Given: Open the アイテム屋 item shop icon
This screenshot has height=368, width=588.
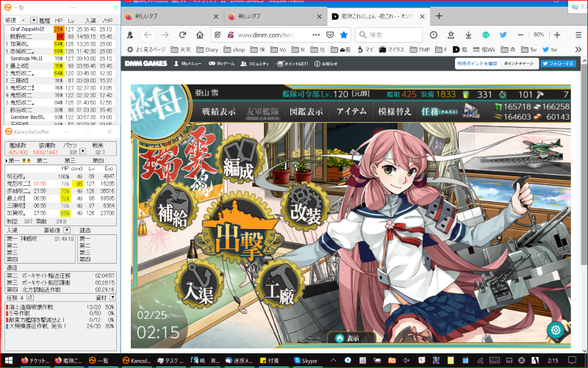Looking at the screenshot, I should tap(471, 112).
